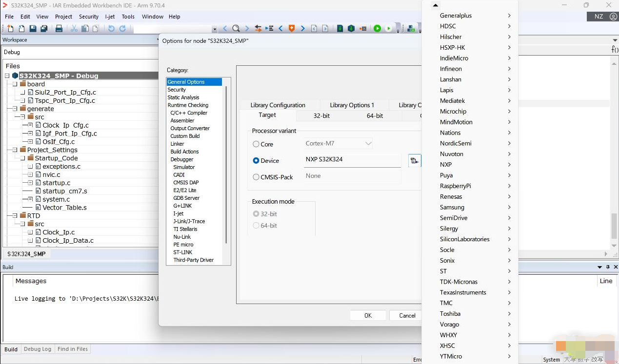Click OK in the Options dialog
This screenshot has width=619, height=364.
tap(368, 315)
